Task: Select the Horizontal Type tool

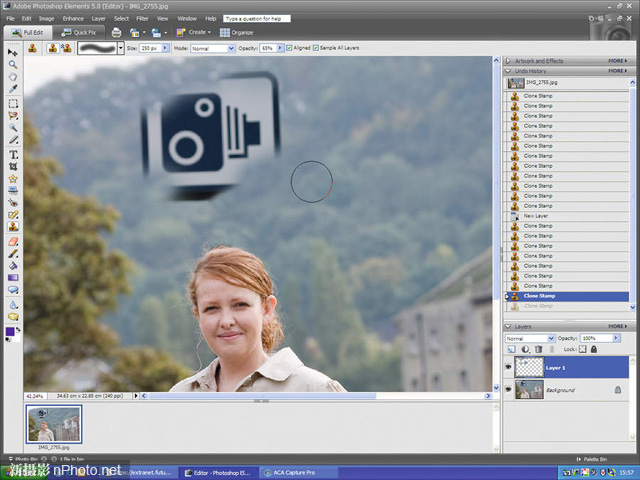Action: 13,155
